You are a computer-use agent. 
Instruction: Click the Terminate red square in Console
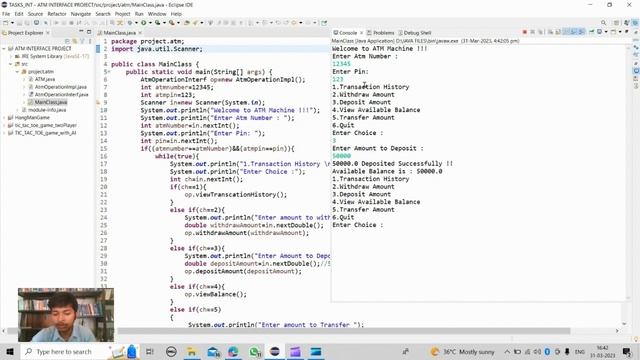(x=525, y=32)
